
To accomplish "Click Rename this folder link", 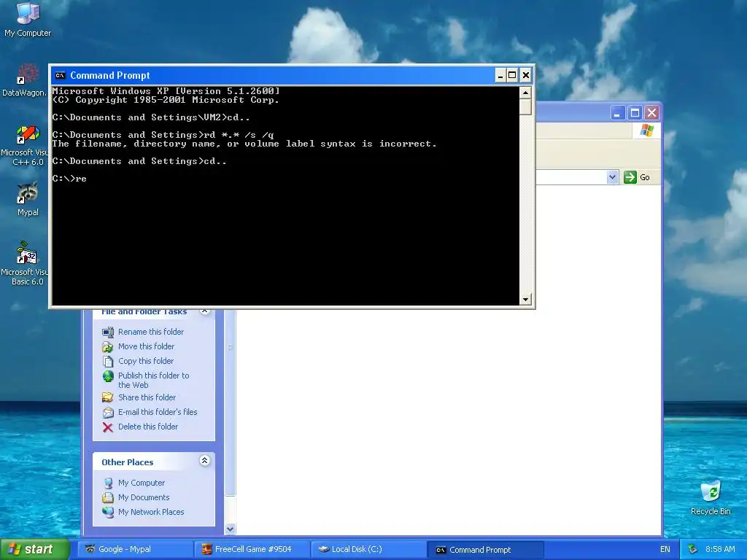I will coord(150,332).
